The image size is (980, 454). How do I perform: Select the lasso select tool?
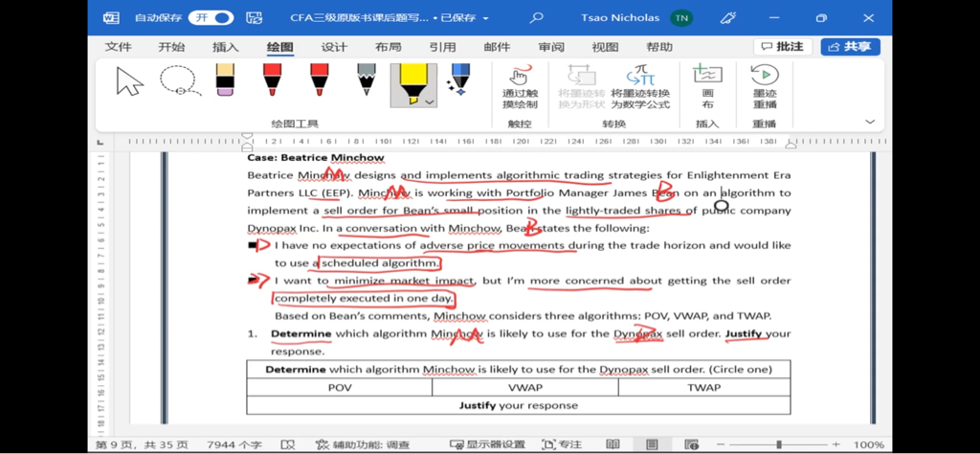click(x=179, y=81)
